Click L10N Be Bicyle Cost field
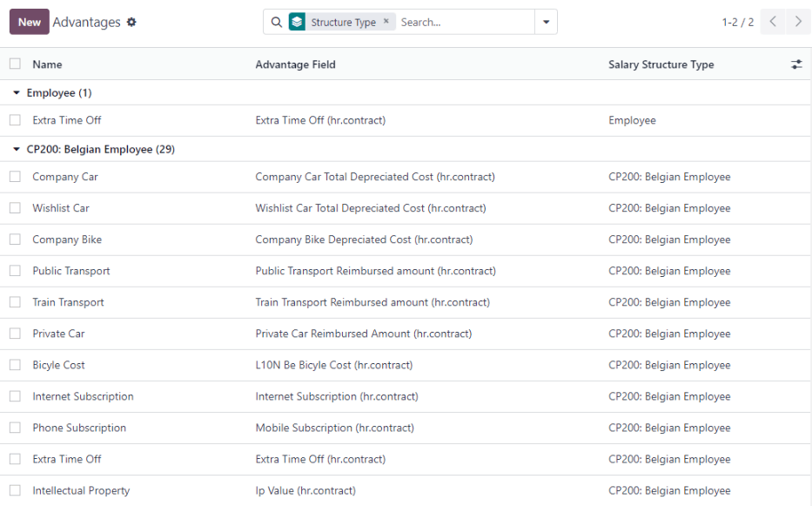Screen dimensions: 812x506 (334, 365)
